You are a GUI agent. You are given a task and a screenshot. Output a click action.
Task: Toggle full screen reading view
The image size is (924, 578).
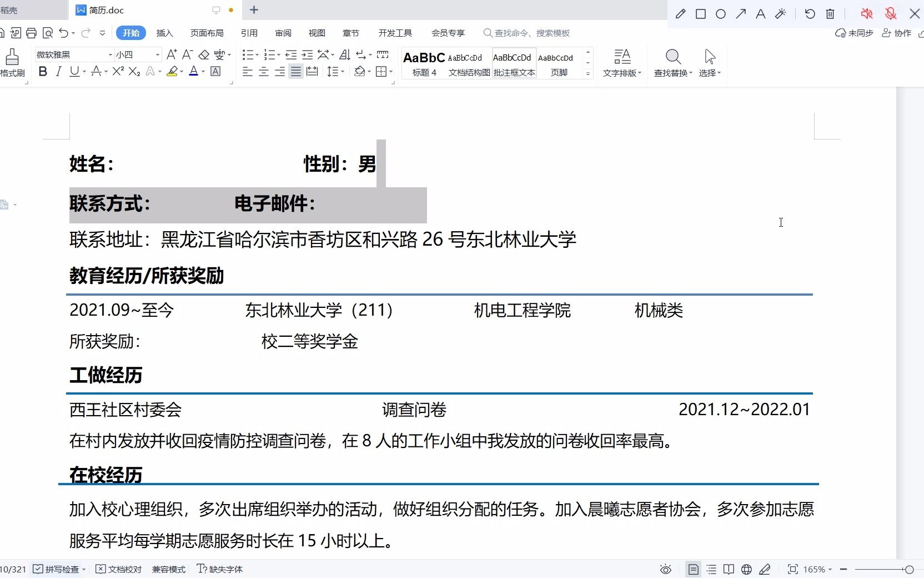pos(729,569)
